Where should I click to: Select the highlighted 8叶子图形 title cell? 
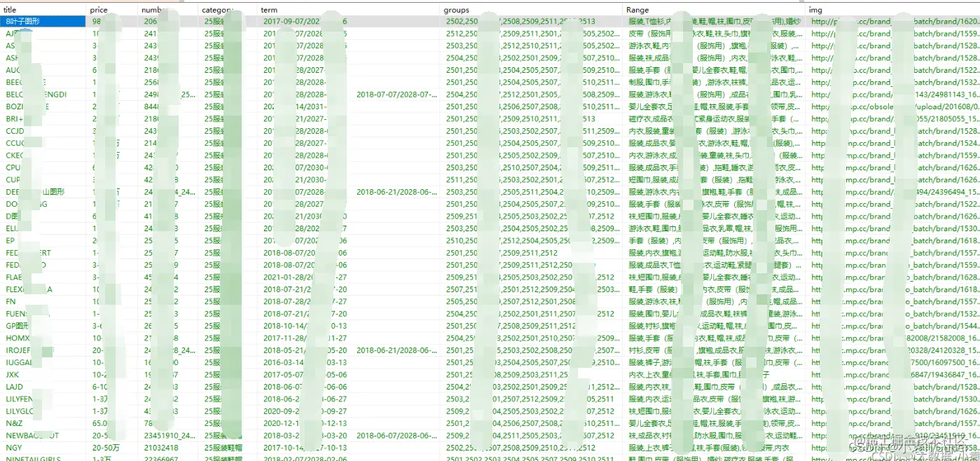pyautogui.click(x=44, y=22)
